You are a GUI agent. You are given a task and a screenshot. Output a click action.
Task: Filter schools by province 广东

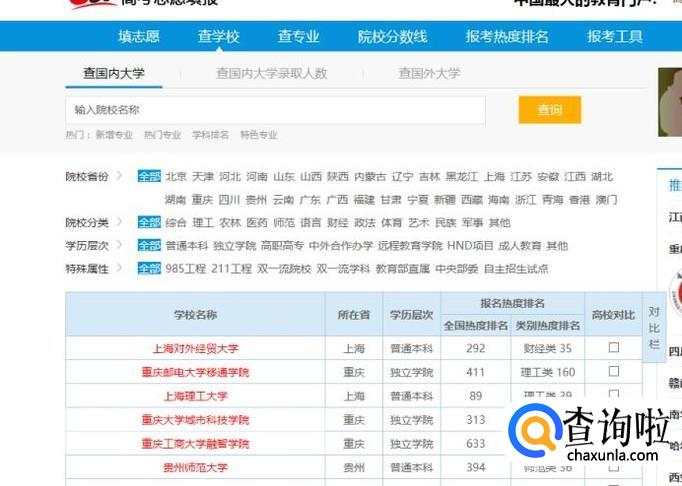point(310,200)
